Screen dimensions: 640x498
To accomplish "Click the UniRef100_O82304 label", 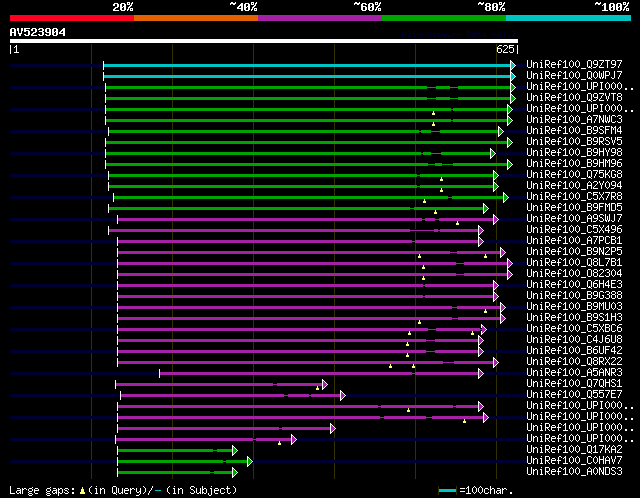I will point(574,273).
